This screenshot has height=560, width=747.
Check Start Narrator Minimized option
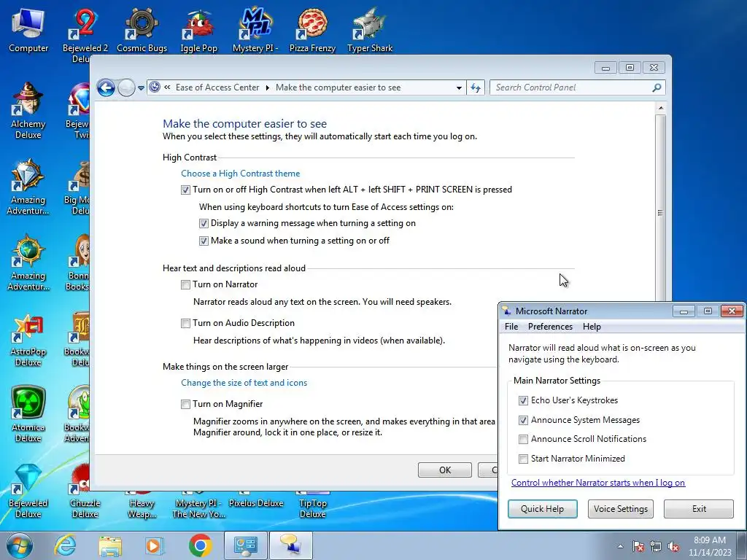523,459
